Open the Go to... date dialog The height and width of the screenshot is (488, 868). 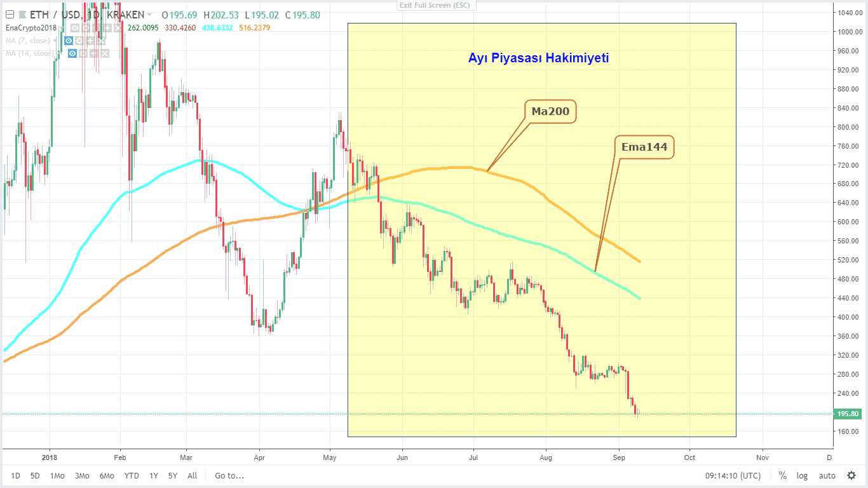(229, 475)
